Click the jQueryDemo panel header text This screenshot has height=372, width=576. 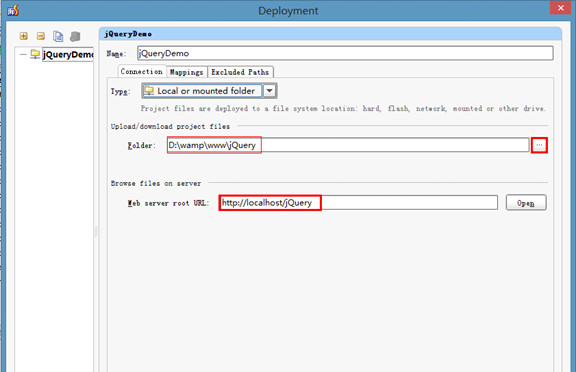tap(128, 34)
